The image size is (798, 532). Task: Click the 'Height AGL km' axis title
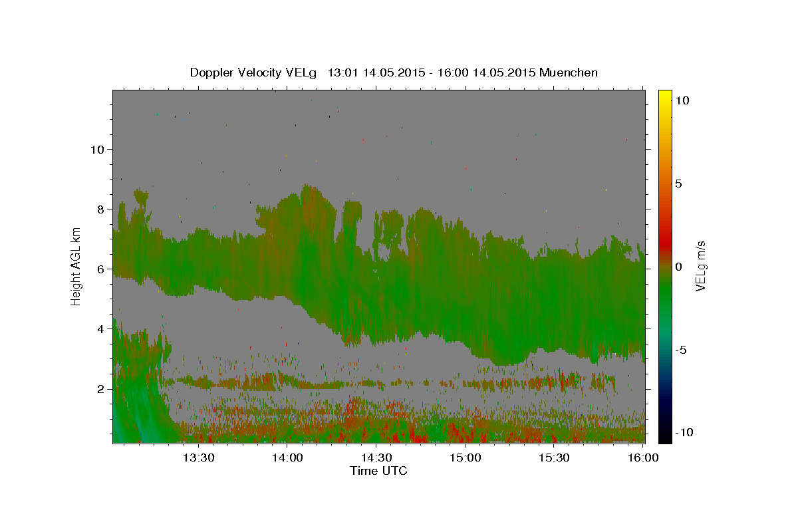tap(76, 266)
